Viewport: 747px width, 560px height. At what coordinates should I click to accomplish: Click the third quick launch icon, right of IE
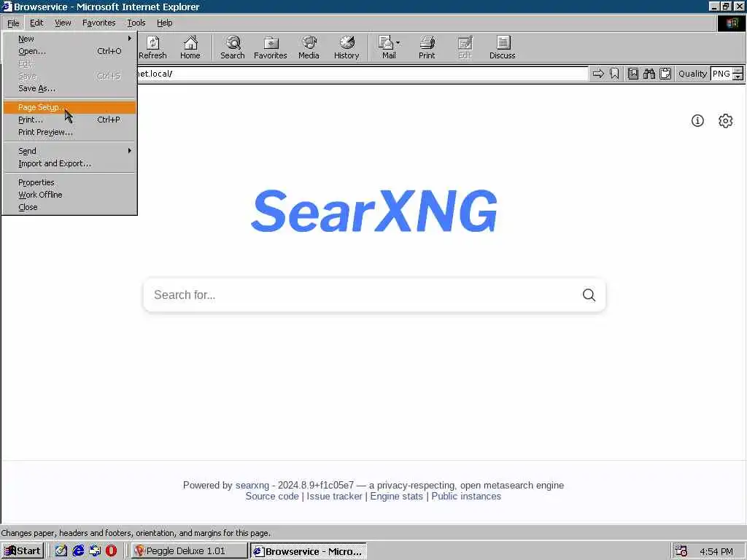tap(95, 551)
